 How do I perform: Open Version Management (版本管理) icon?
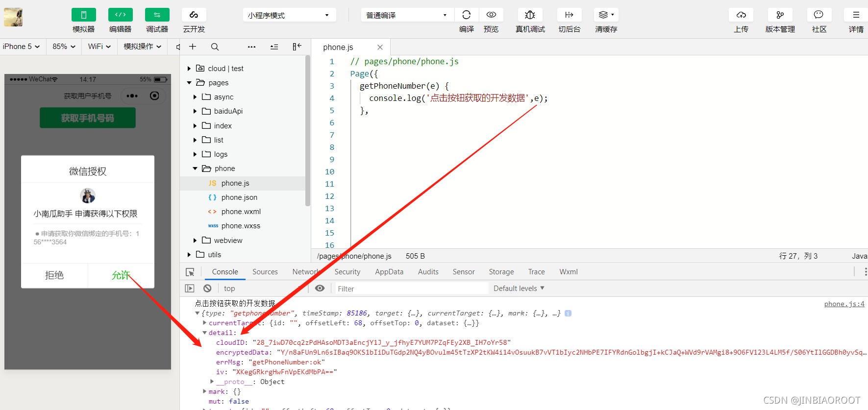tap(780, 15)
